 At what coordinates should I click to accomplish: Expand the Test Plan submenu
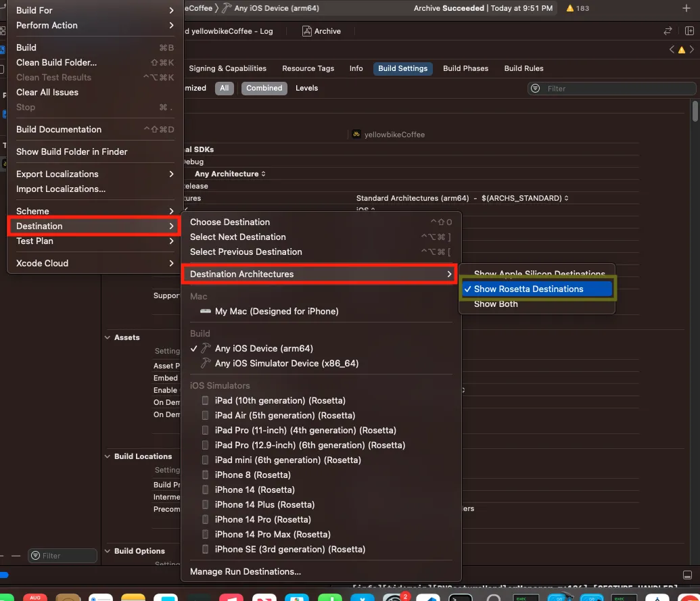[94, 241]
